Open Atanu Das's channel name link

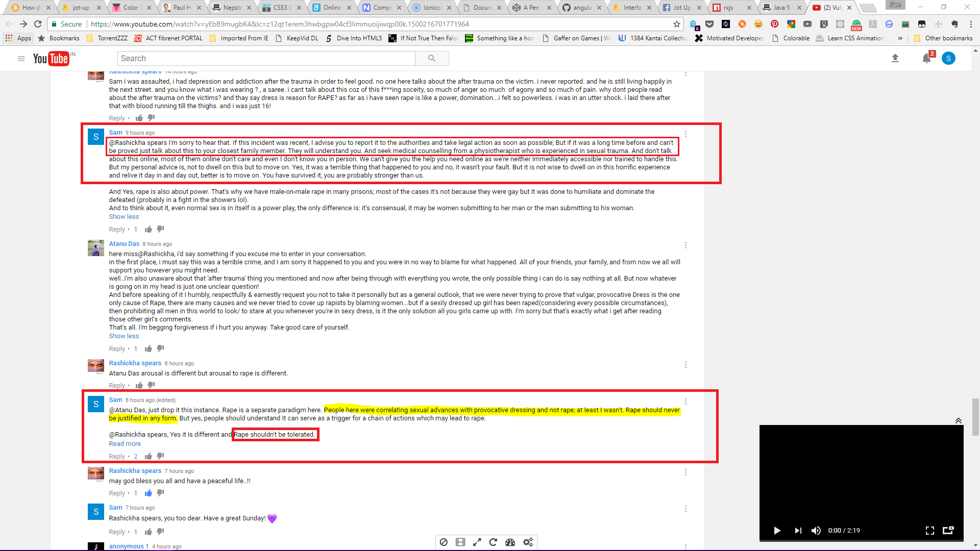click(124, 243)
